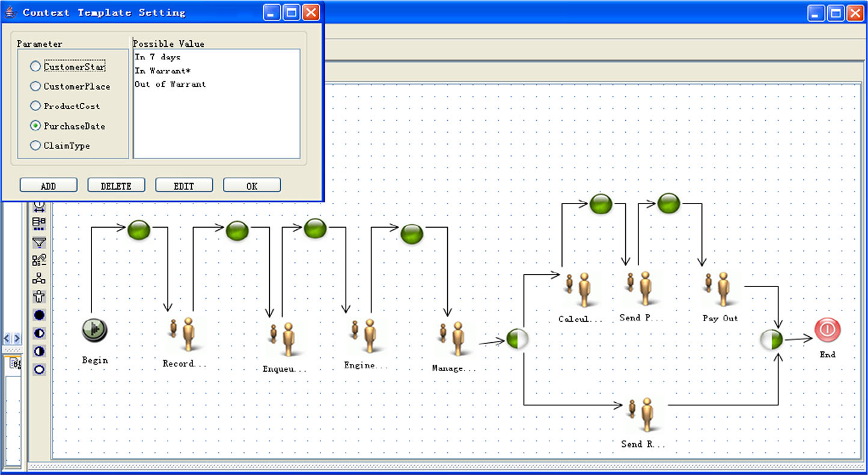Select 'Out of Warrant' in Possible Value list
This screenshot has width=868, height=475.
coord(170,85)
